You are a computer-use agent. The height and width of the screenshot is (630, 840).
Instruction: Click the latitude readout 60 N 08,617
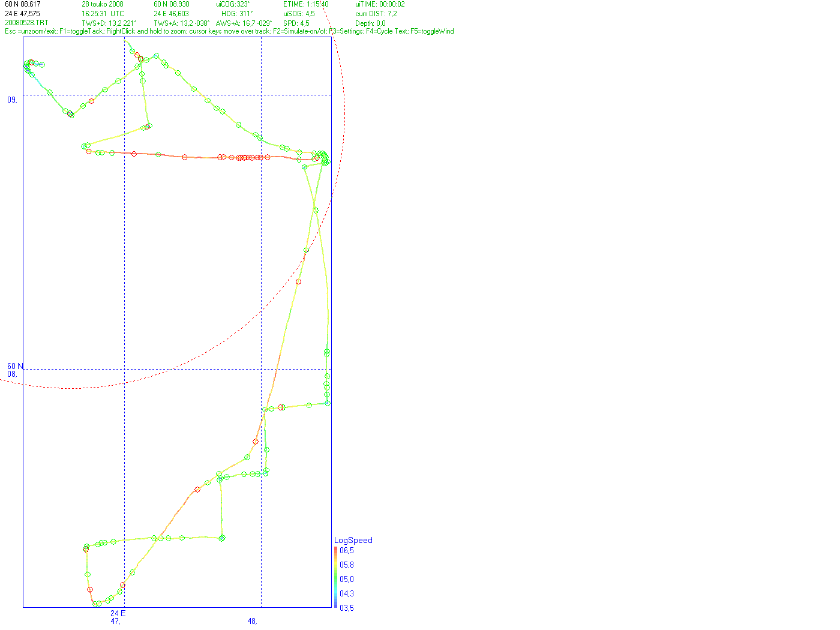[23, 4]
